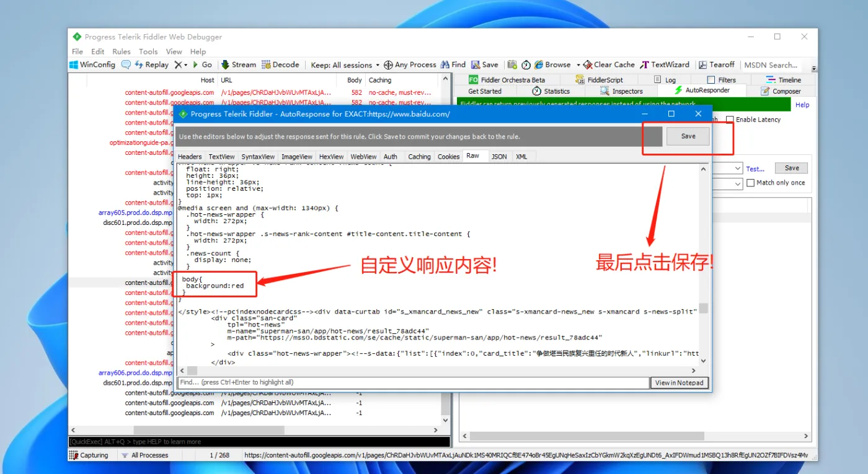
Task: Open the Help menu in menu bar
Action: click(198, 51)
